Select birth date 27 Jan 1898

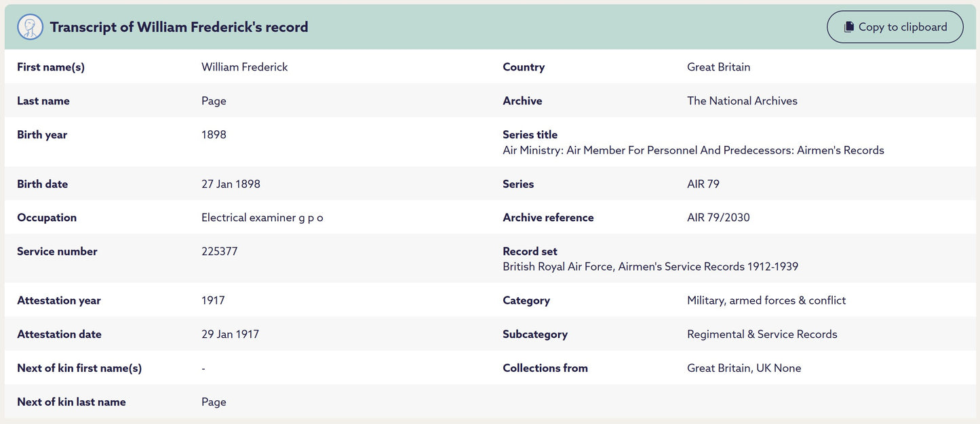[231, 184]
